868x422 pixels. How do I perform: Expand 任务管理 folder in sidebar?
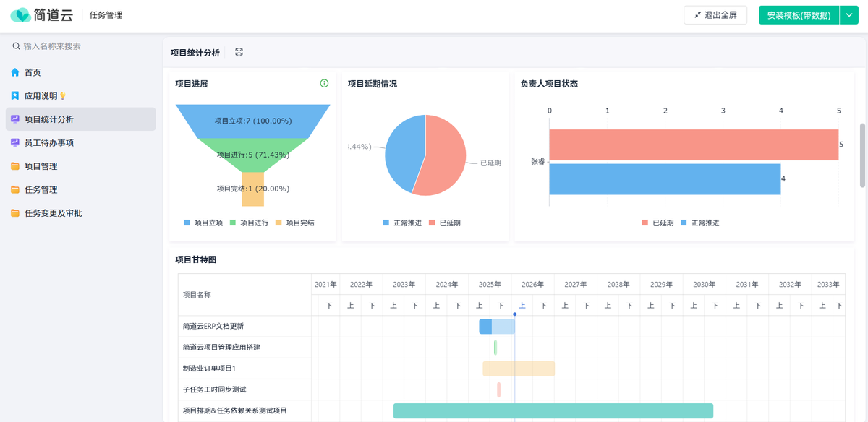(x=81, y=189)
